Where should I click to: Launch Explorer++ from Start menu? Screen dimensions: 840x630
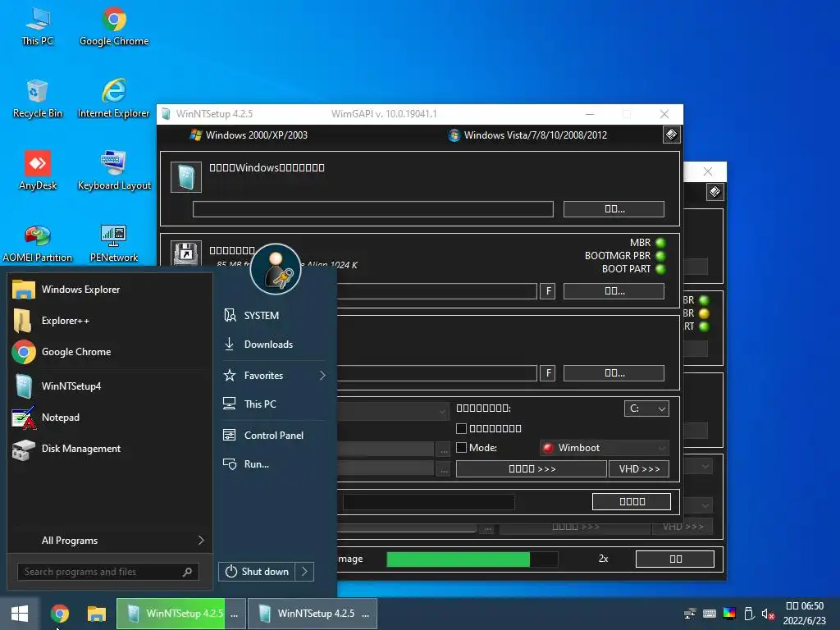[110, 321]
